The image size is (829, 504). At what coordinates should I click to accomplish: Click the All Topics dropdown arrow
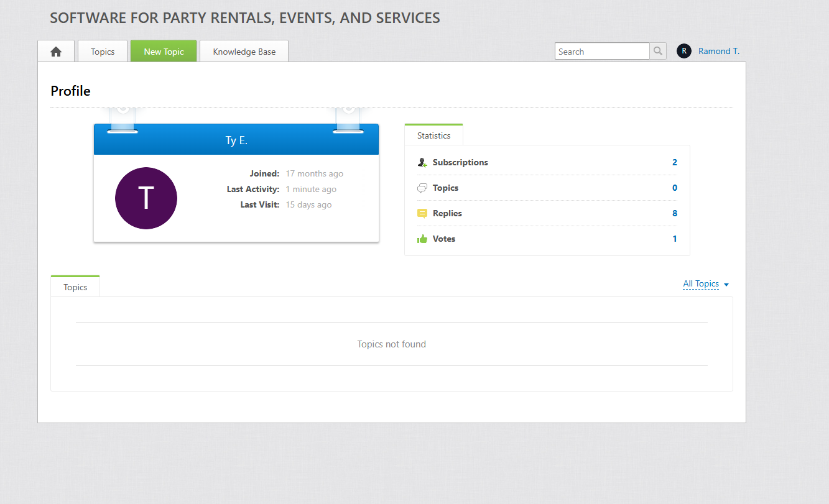pyautogui.click(x=726, y=285)
